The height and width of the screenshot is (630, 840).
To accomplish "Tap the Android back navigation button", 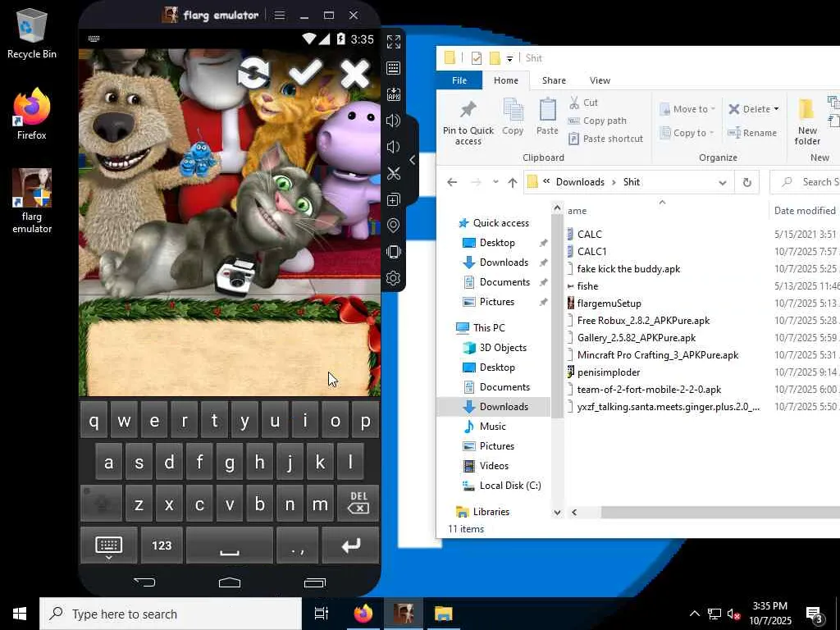I will [x=144, y=582].
